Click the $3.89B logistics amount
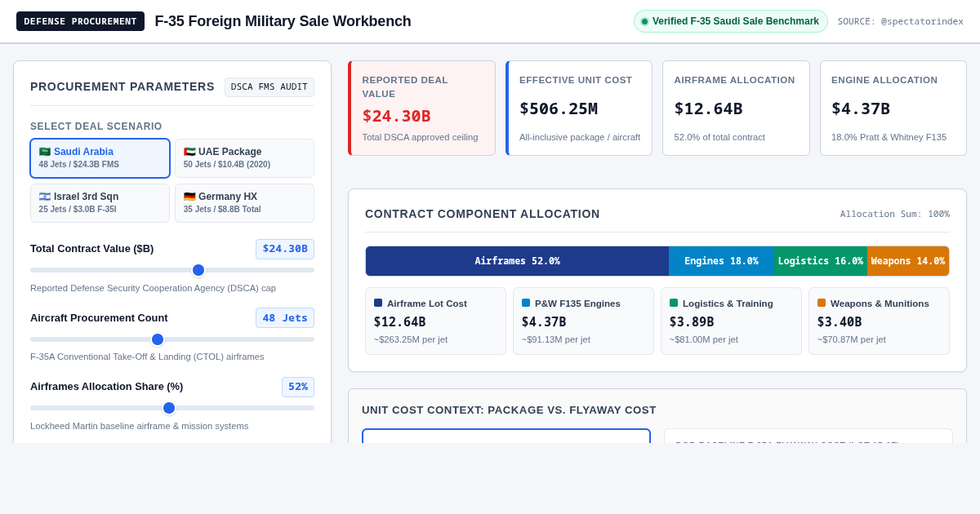 [x=692, y=322]
